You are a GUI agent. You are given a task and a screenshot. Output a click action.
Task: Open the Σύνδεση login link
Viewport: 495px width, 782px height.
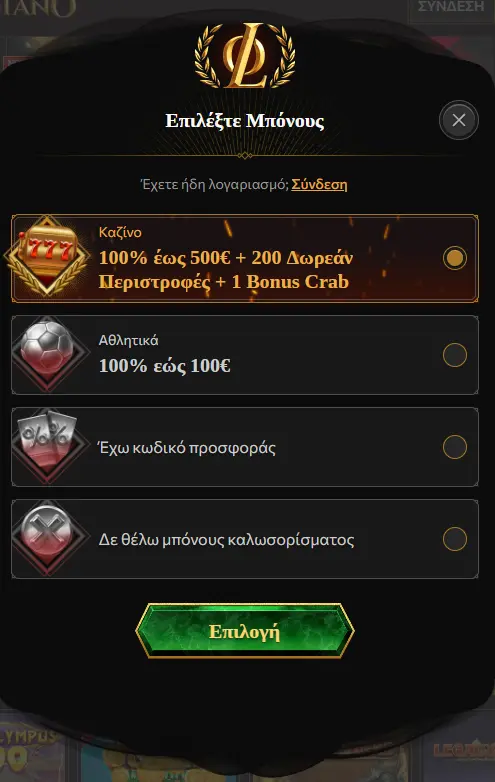click(319, 185)
